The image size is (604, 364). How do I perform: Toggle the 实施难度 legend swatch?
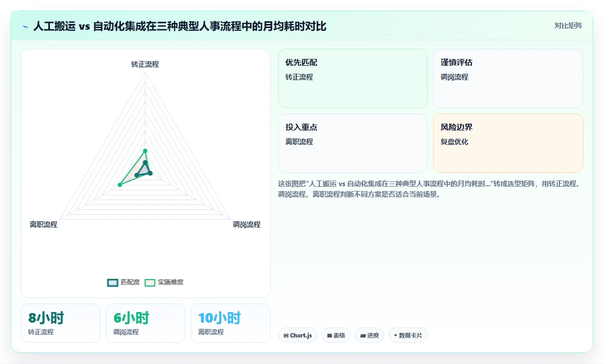[x=150, y=283]
